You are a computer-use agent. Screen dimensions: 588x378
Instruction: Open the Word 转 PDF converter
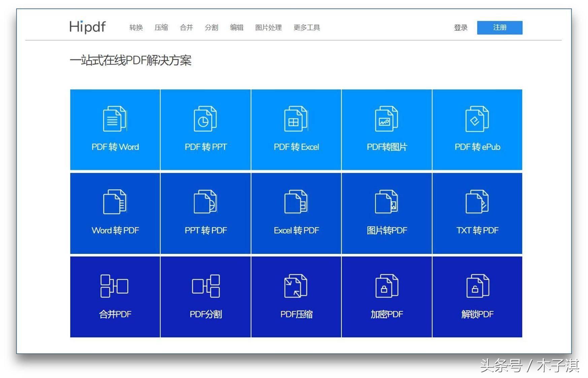coord(115,213)
